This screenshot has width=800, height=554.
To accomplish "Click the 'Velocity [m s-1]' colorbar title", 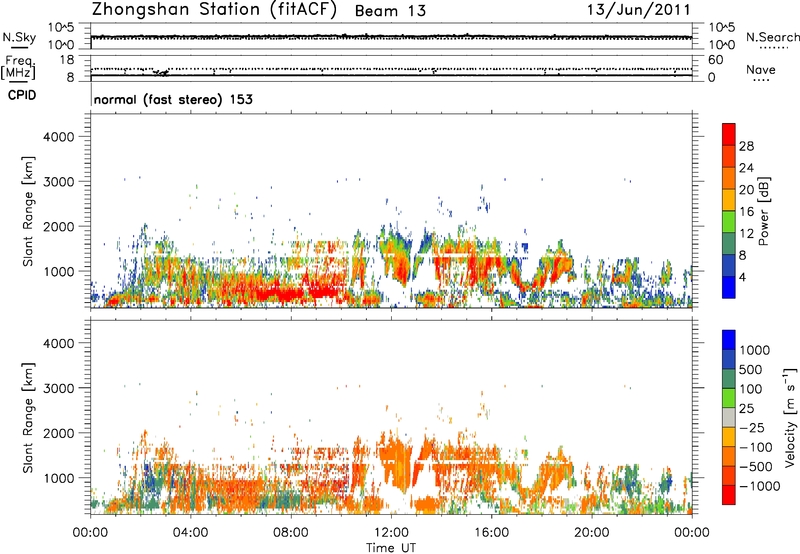I will click(x=790, y=417).
